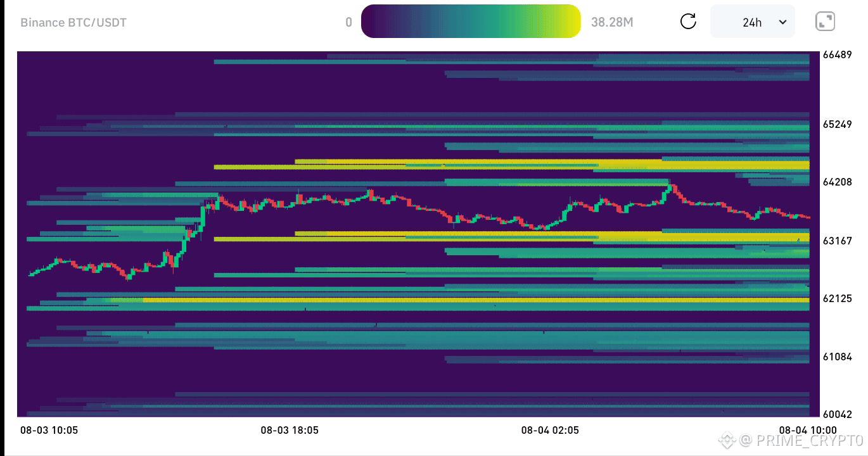The height and width of the screenshot is (456, 868).
Task: Click the liquidity color gradient legend bar
Action: pos(471,22)
